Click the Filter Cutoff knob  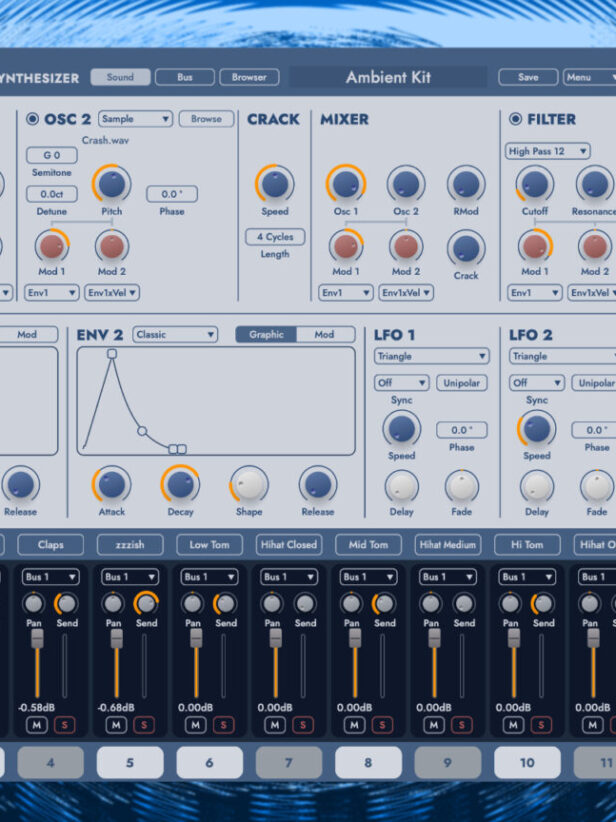pos(535,184)
